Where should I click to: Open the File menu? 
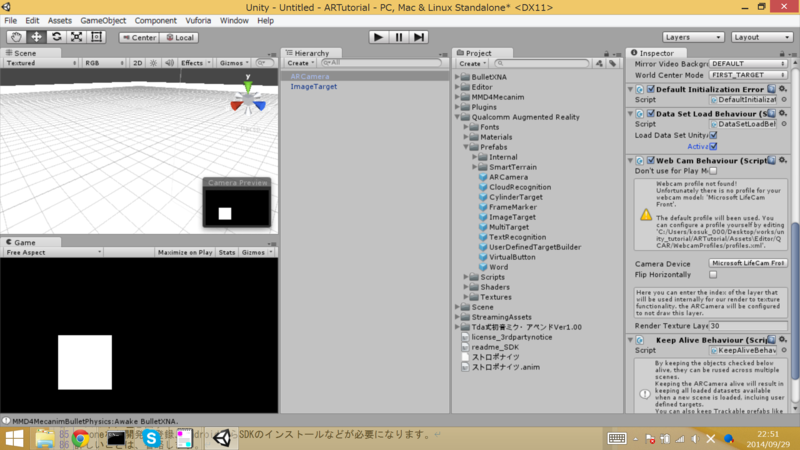tap(10, 20)
